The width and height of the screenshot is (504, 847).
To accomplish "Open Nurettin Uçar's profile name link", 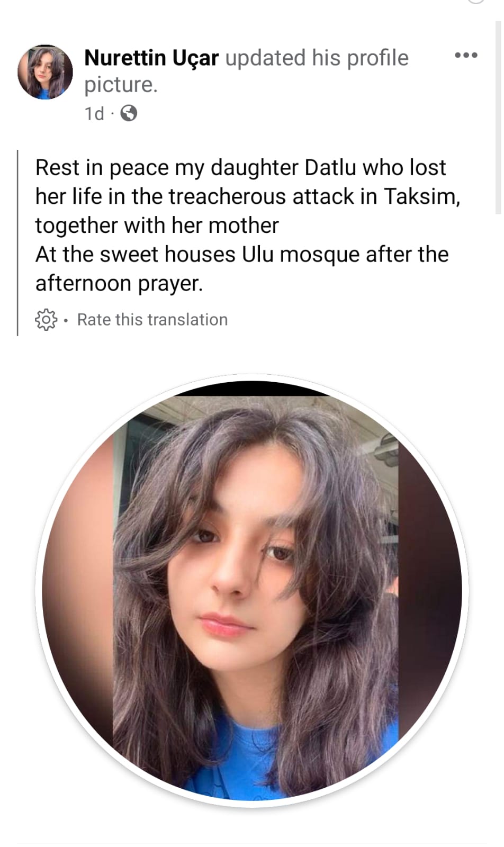I will tap(151, 58).
